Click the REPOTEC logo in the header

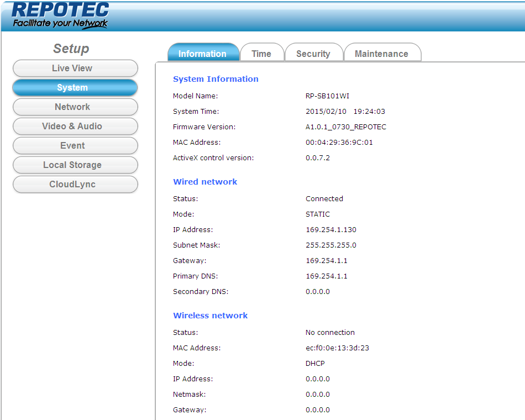[x=60, y=15]
